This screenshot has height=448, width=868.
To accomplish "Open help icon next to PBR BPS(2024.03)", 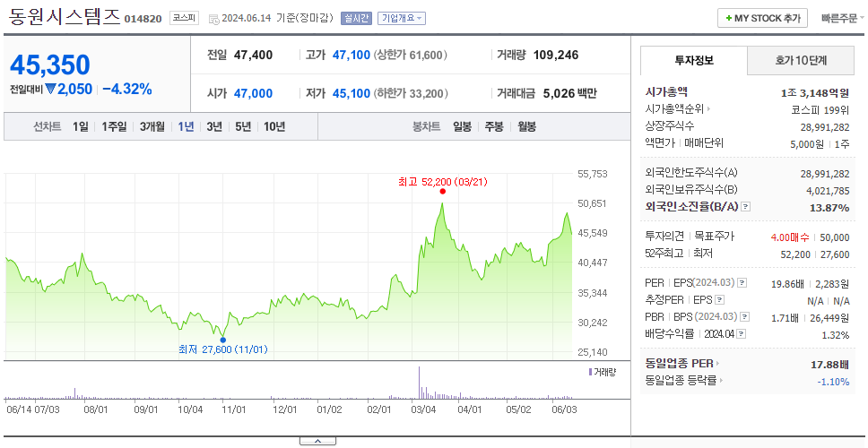I will point(745,317).
